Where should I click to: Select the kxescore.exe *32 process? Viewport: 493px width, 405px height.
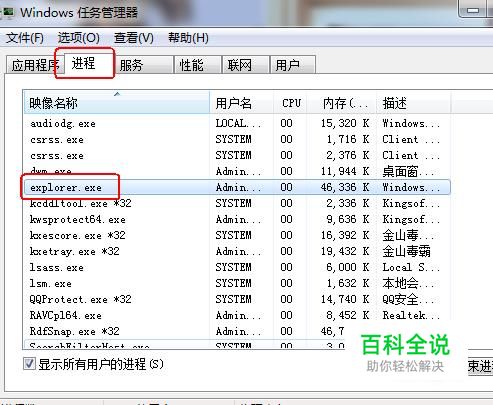coord(237,235)
